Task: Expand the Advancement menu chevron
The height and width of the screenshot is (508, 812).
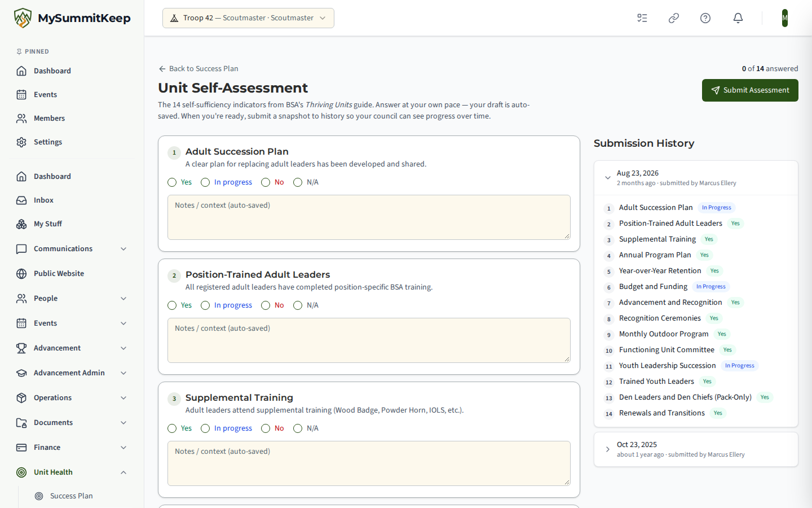Action: (x=123, y=348)
